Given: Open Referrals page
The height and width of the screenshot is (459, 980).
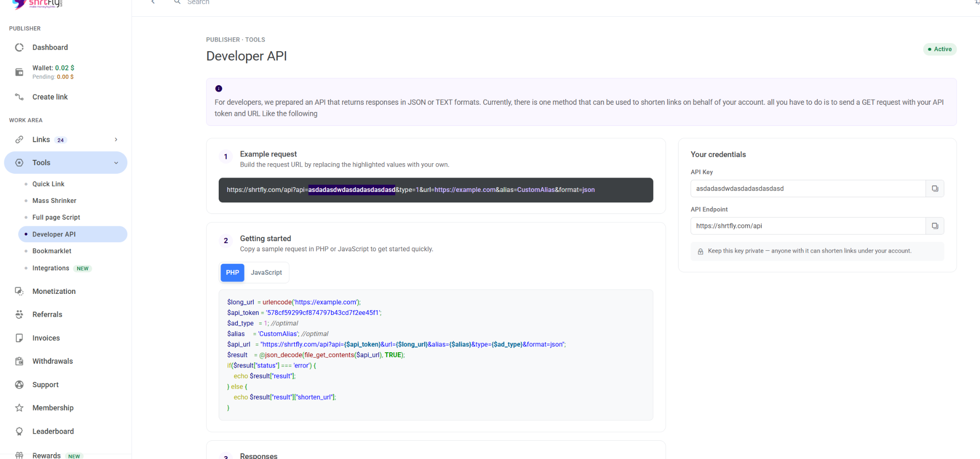Looking at the screenshot, I should (x=47, y=314).
